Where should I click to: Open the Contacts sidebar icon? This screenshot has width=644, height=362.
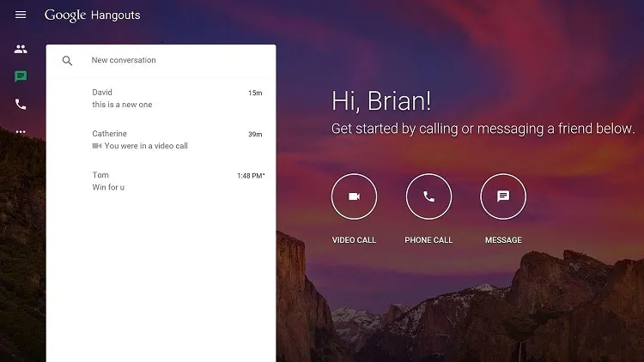(x=21, y=49)
